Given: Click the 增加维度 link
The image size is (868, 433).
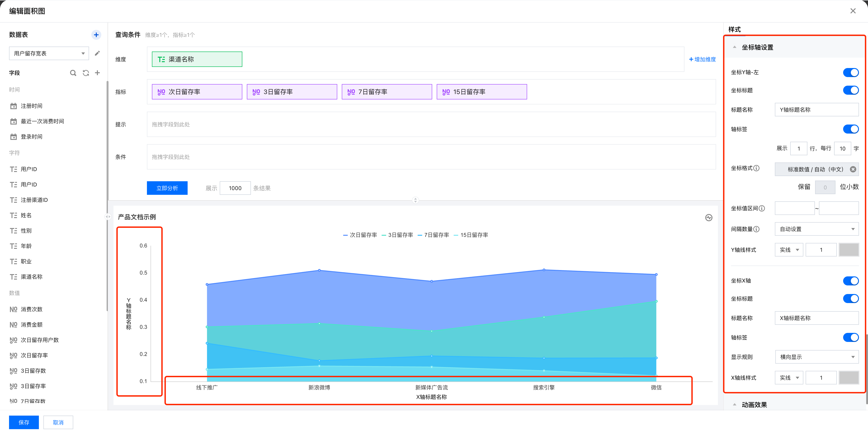Looking at the screenshot, I should (x=702, y=59).
